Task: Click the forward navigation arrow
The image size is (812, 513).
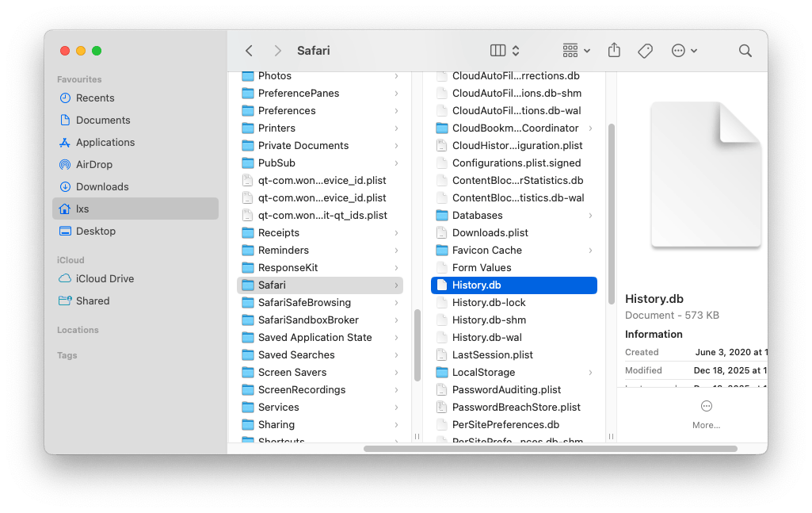Action: (x=277, y=50)
